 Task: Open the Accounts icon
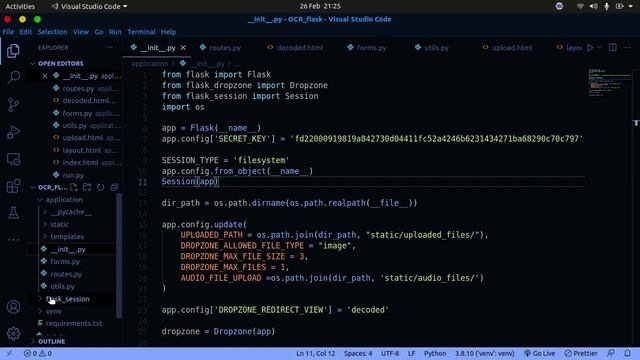(x=13, y=307)
